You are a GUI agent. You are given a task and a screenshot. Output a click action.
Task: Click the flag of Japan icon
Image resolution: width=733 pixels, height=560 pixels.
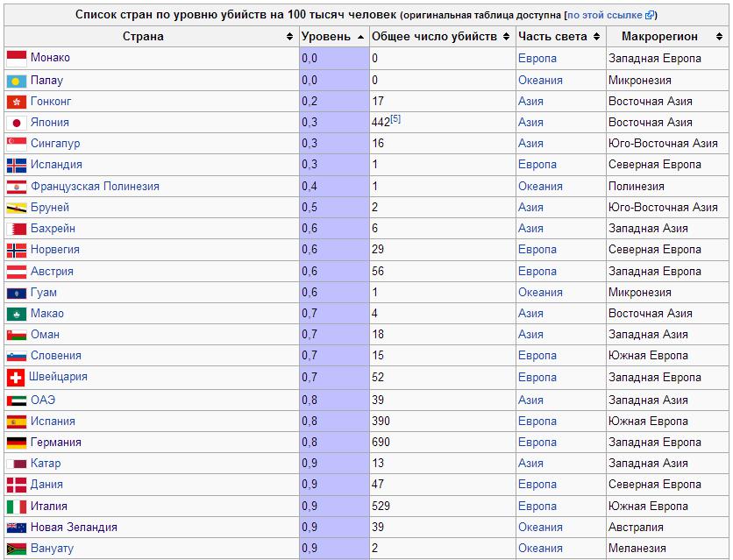click(16, 123)
